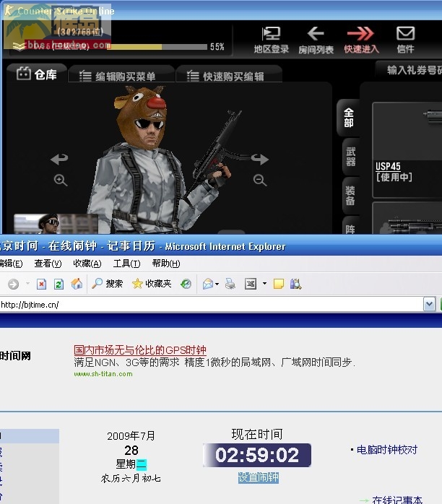442x504 pixels.
Task: Open the 编辑购买菜单 tab
Action: click(121, 75)
